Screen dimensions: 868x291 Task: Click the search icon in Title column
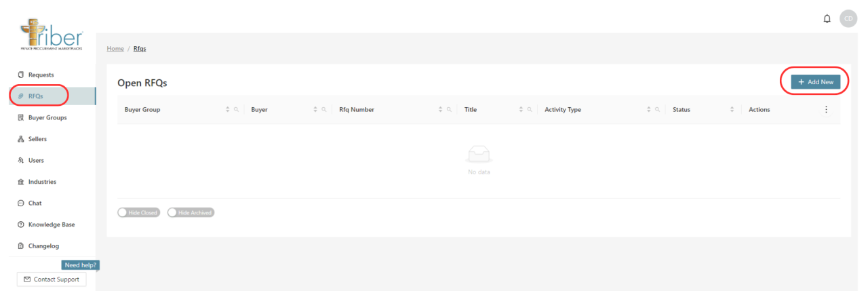click(529, 110)
